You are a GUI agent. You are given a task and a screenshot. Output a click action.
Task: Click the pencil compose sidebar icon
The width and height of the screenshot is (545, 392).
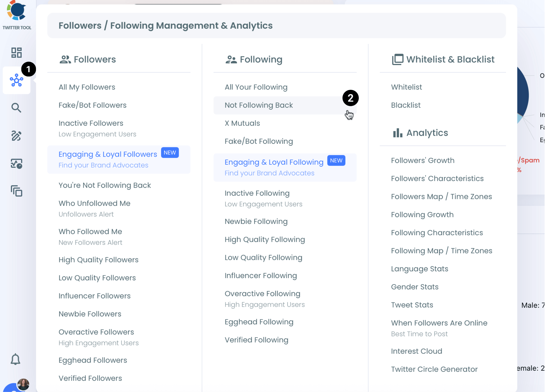(17, 136)
